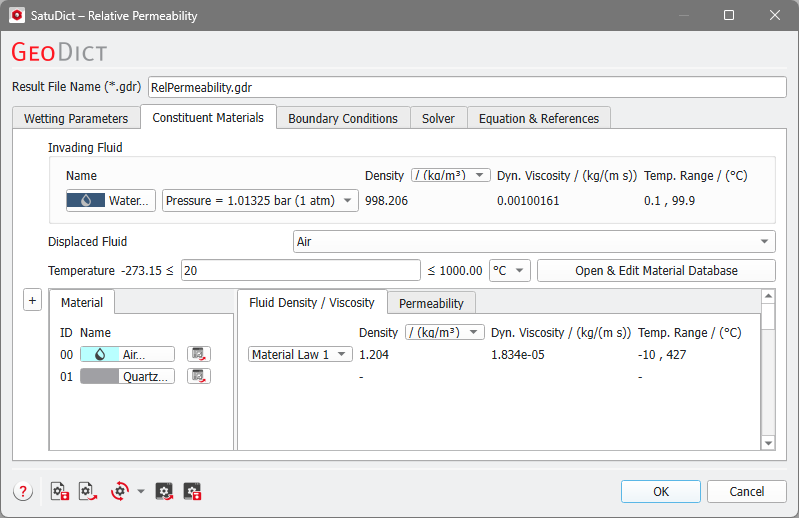The image size is (799, 518).
Task: Select the Constituent Materials tab
Action: click(x=208, y=117)
